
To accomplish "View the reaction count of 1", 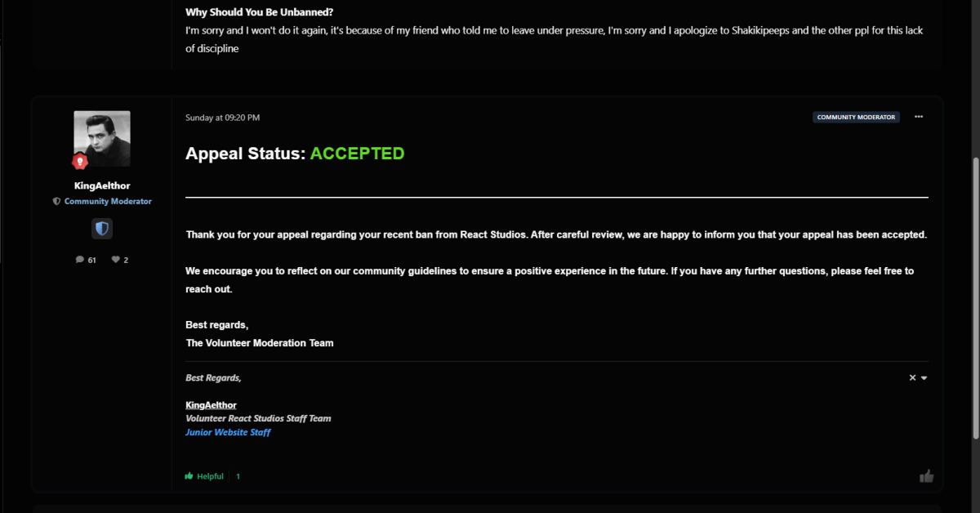I will [x=238, y=476].
